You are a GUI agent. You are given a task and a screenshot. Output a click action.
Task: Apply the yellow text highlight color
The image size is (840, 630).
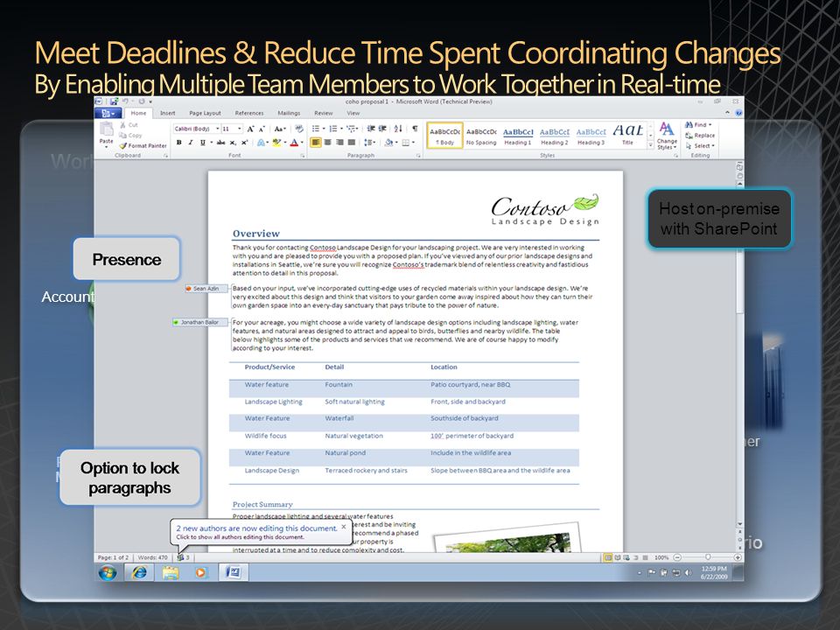point(276,143)
